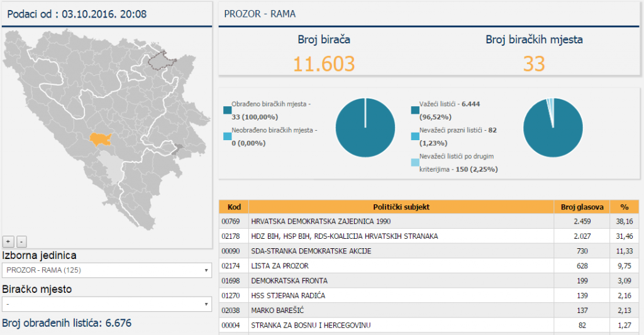Click the dark teal Važeći listići legend swatch
Viewport: 644px width, 335px height.
pyautogui.click(x=415, y=111)
